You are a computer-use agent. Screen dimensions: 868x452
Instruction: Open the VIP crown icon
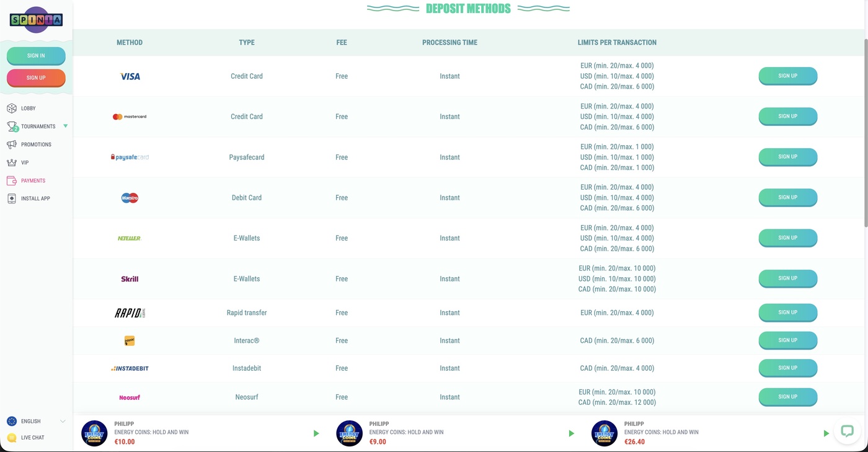click(12, 162)
